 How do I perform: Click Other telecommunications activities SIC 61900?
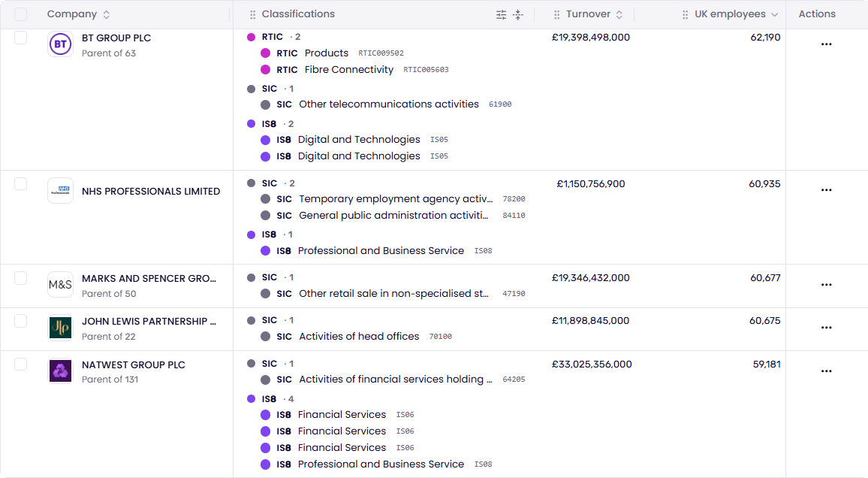[386, 104]
